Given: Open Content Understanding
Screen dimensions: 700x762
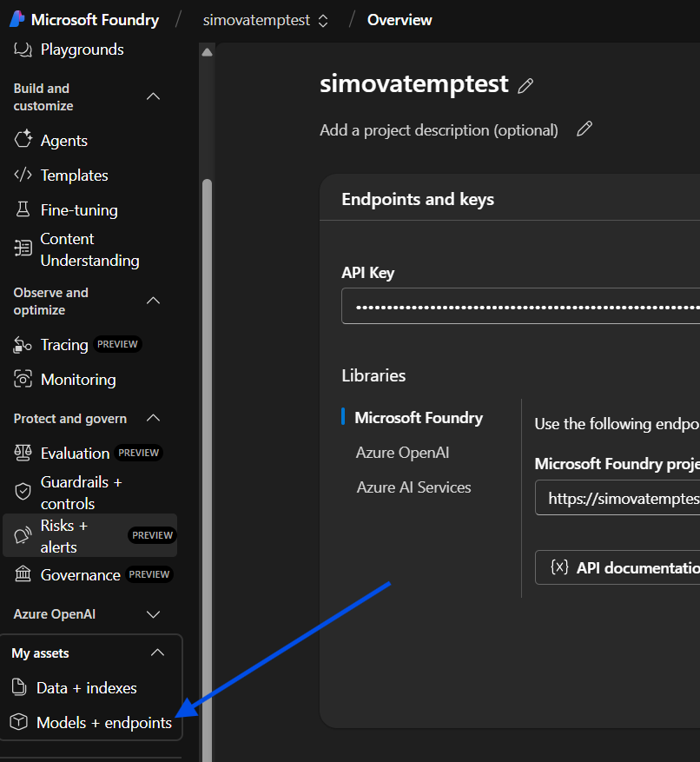Looking at the screenshot, I should click(76, 249).
